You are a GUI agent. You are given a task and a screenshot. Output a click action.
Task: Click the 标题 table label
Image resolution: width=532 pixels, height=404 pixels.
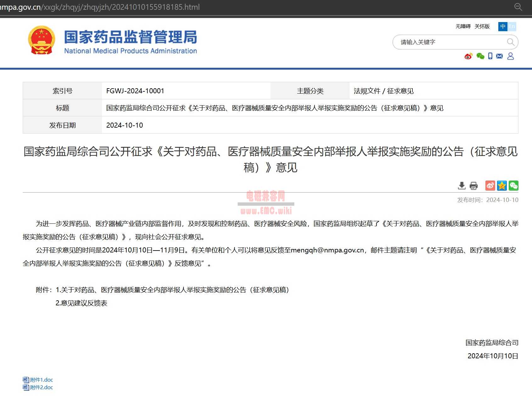(62, 108)
